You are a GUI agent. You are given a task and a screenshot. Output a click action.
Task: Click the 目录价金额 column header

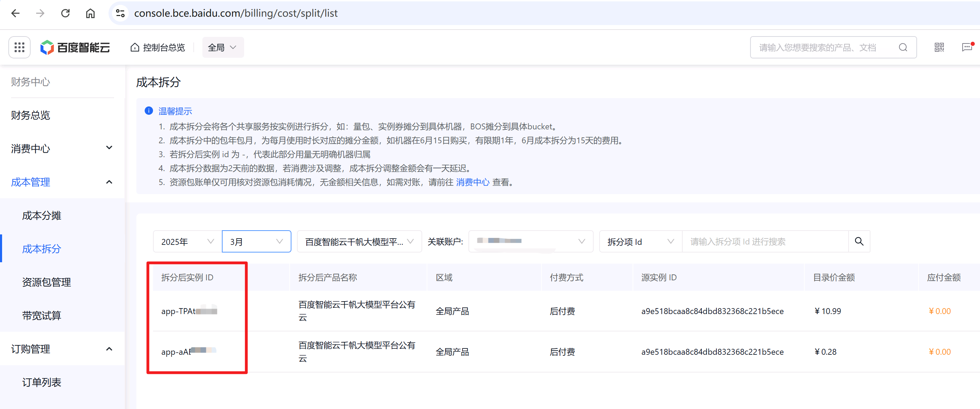coord(834,277)
